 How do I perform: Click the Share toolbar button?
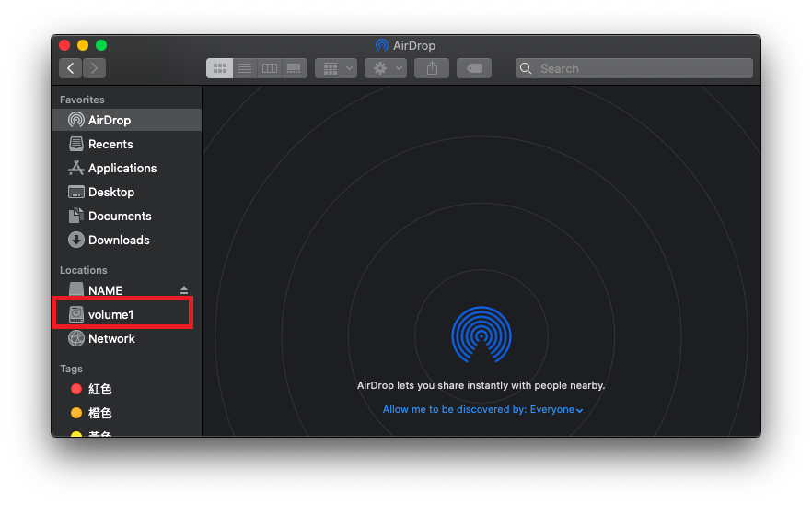tap(432, 68)
